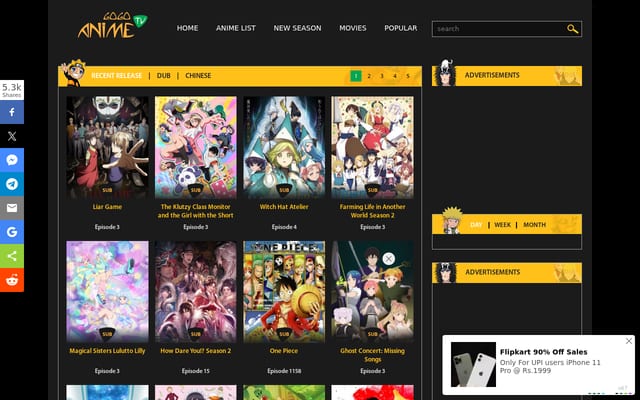Close the overlay on Ghost Concert poster

click(388, 258)
